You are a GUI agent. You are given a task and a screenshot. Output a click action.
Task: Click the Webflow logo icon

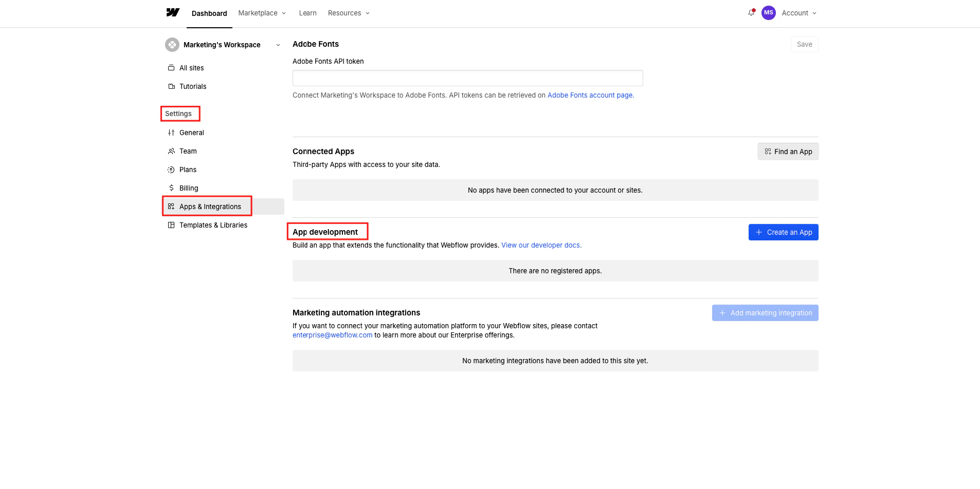coord(173,13)
